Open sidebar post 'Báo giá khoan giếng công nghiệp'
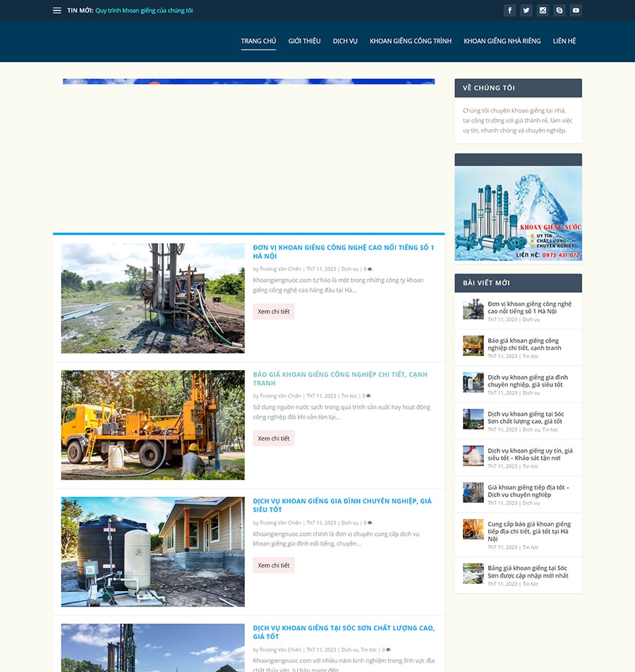Viewport: 635px width, 672px height. point(524,344)
